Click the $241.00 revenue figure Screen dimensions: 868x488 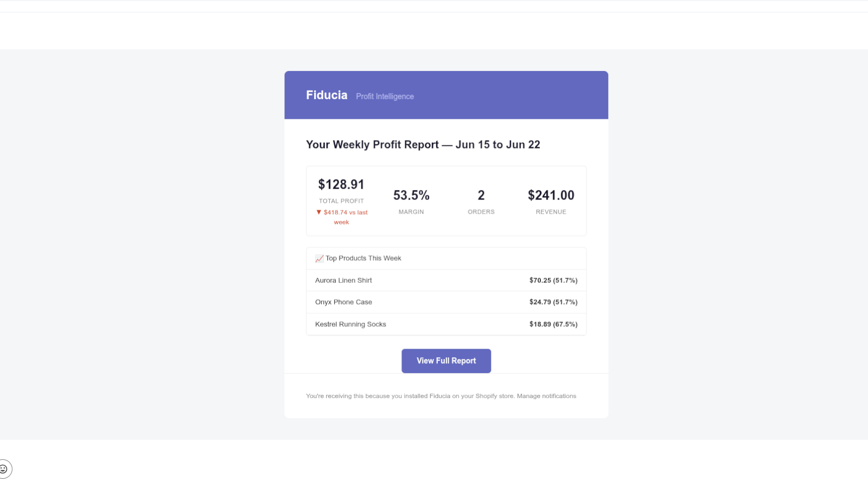click(551, 195)
